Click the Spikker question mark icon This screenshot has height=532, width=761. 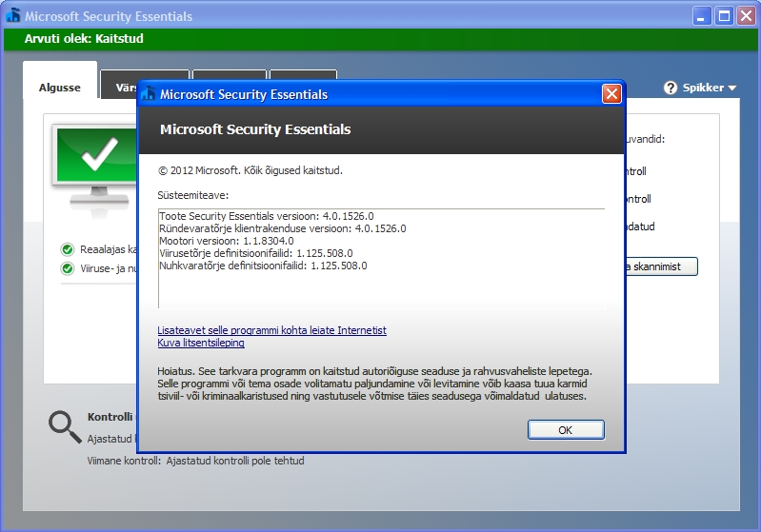click(671, 88)
